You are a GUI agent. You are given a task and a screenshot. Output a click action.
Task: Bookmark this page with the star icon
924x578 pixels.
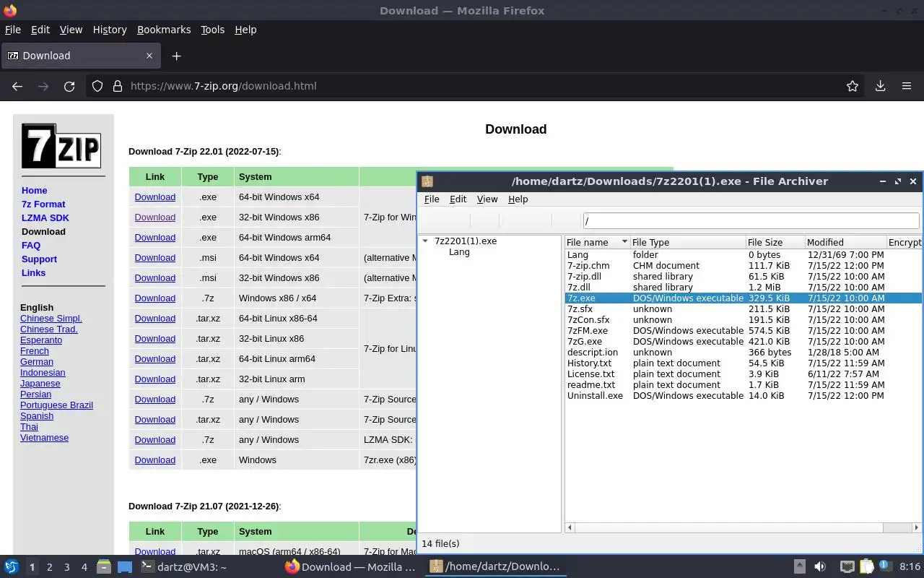click(x=853, y=86)
